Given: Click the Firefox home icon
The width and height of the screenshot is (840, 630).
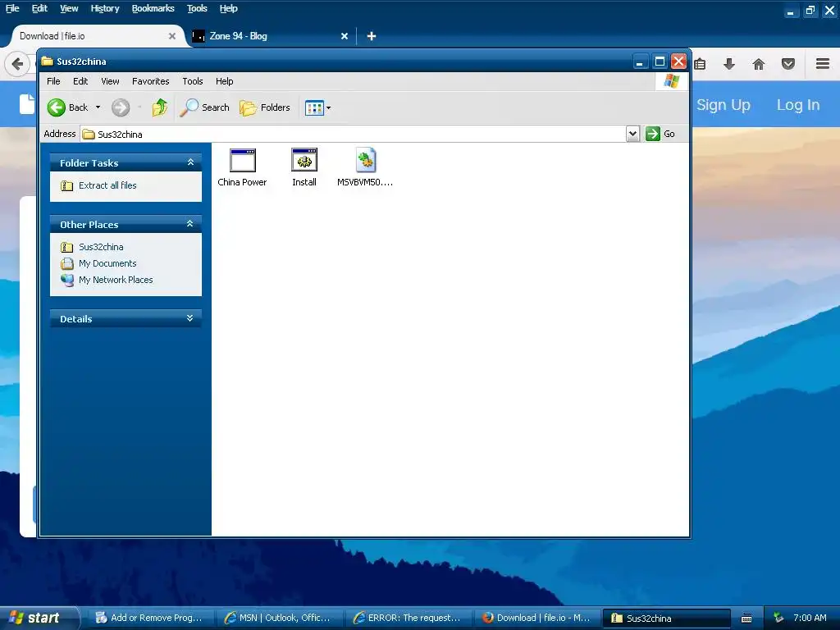Looking at the screenshot, I should tap(759, 64).
